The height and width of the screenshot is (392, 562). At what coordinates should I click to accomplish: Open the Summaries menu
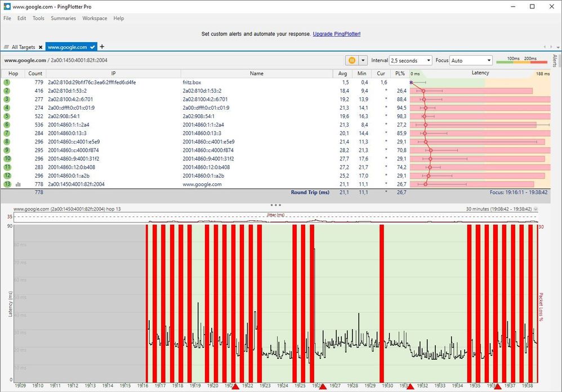click(x=63, y=19)
